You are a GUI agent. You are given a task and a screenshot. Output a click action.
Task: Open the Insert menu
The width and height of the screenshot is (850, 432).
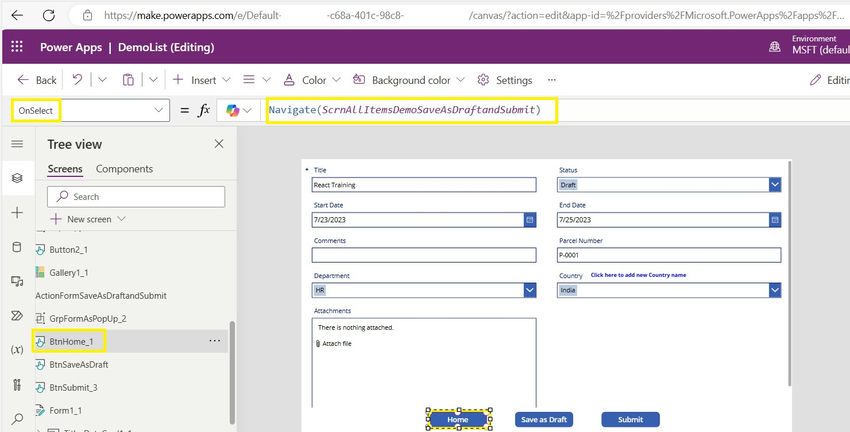tap(202, 80)
